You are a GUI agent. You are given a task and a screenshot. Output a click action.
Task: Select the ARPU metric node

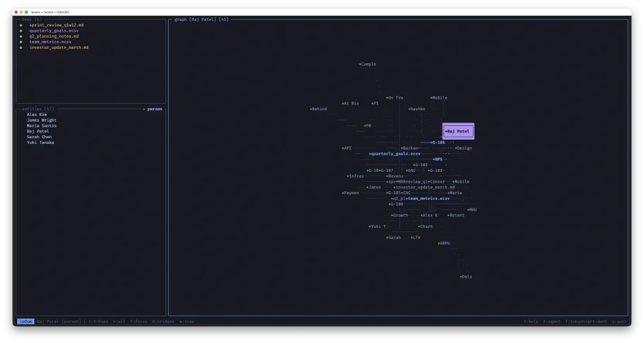click(444, 243)
